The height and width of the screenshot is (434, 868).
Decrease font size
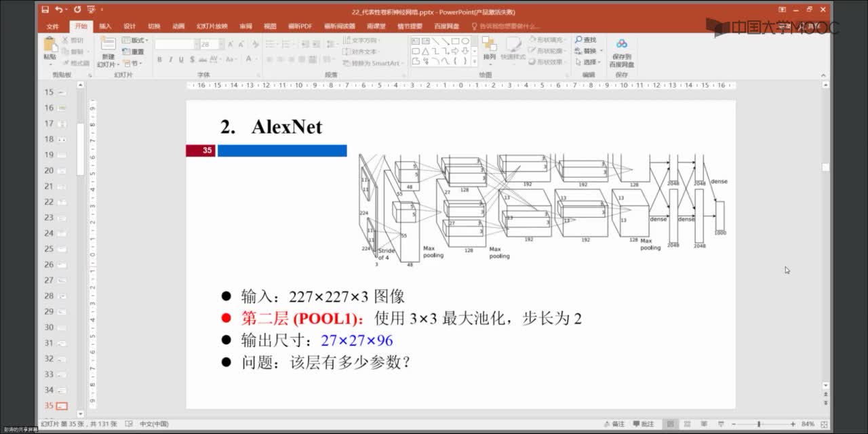point(241,44)
